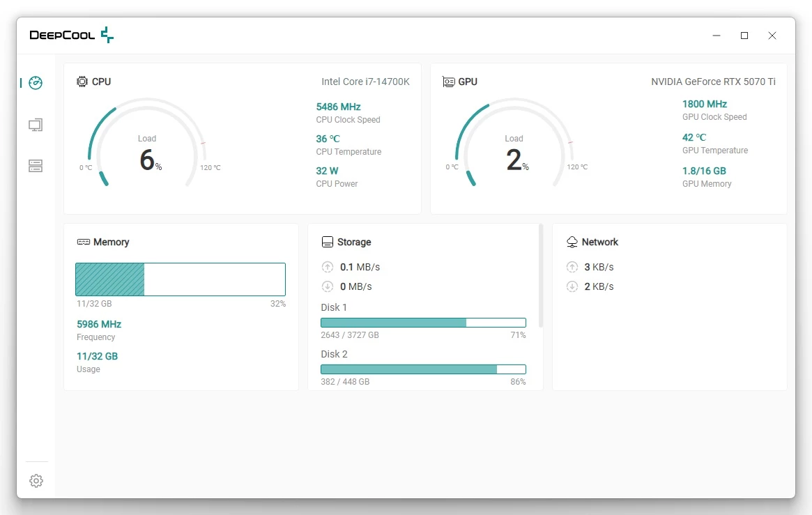The width and height of the screenshot is (812, 515).
Task: Click the Intel Core i7-14700K label
Action: click(x=365, y=82)
